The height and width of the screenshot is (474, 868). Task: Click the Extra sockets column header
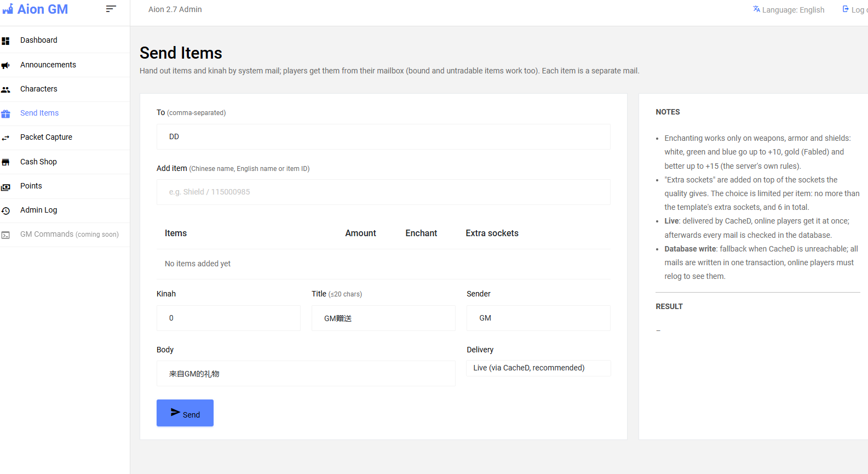492,233
